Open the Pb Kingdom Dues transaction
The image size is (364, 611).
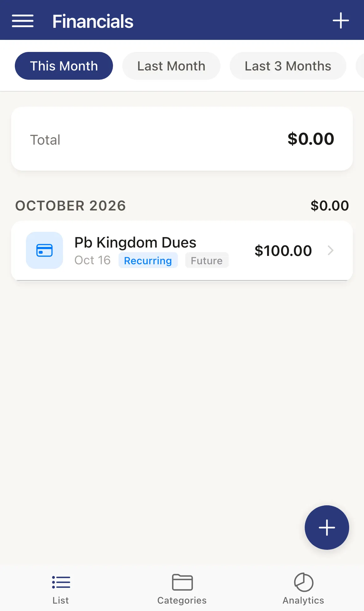[182, 250]
